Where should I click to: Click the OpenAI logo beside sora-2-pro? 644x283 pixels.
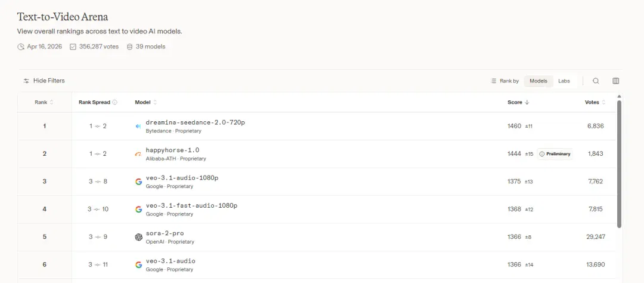[138, 237]
